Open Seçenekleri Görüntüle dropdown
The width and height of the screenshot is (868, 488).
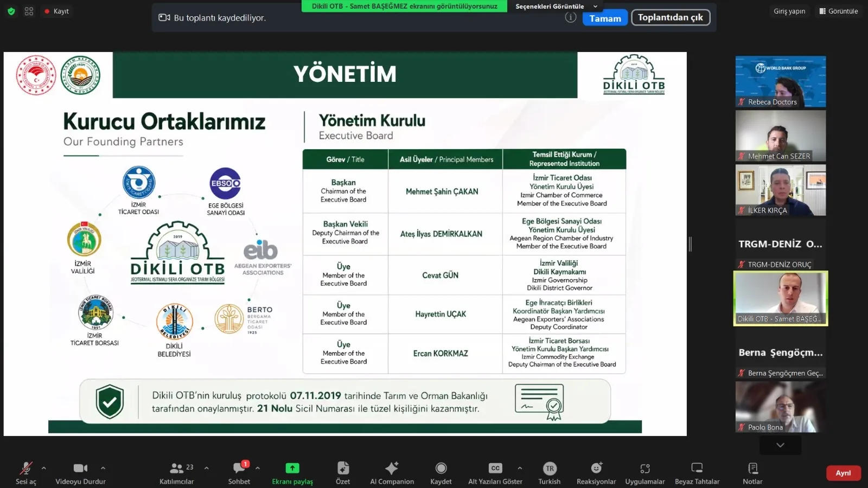pos(556,6)
